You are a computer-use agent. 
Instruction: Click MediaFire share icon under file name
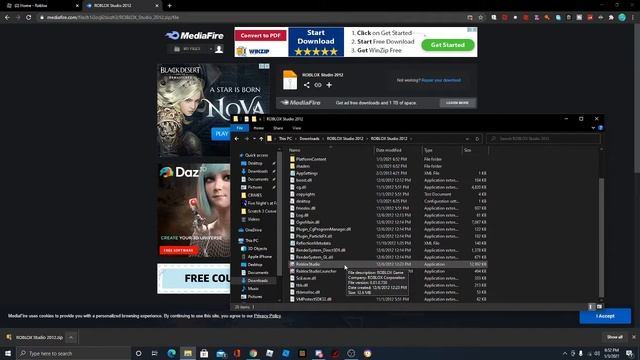(307, 85)
